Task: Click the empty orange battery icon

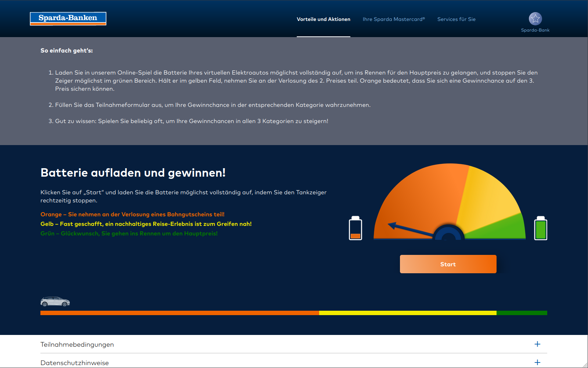Action: click(x=355, y=228)
